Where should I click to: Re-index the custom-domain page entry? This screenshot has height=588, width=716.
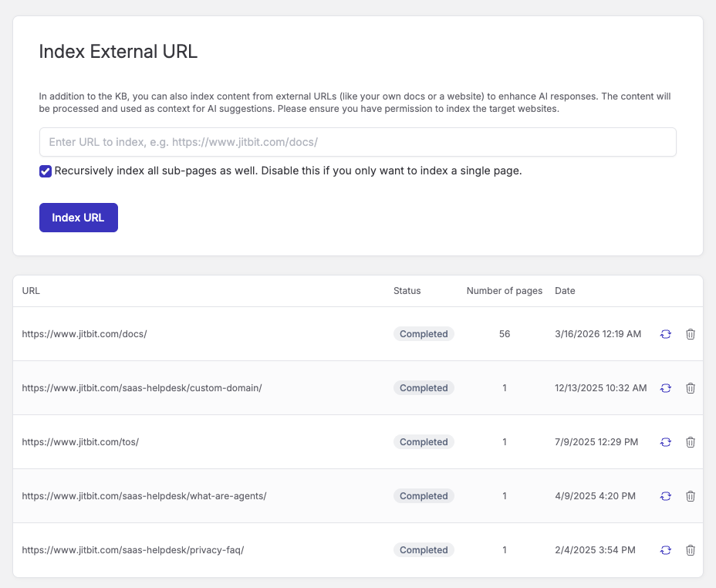(665, 388)
